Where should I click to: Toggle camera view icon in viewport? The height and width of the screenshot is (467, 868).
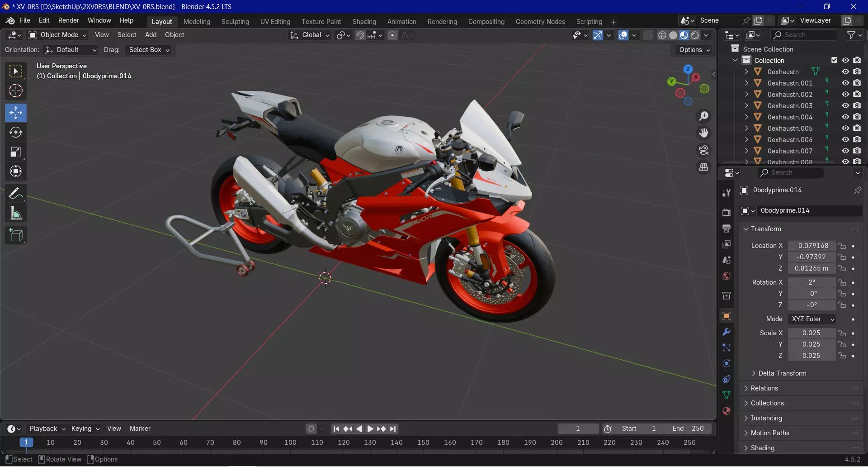704,150
